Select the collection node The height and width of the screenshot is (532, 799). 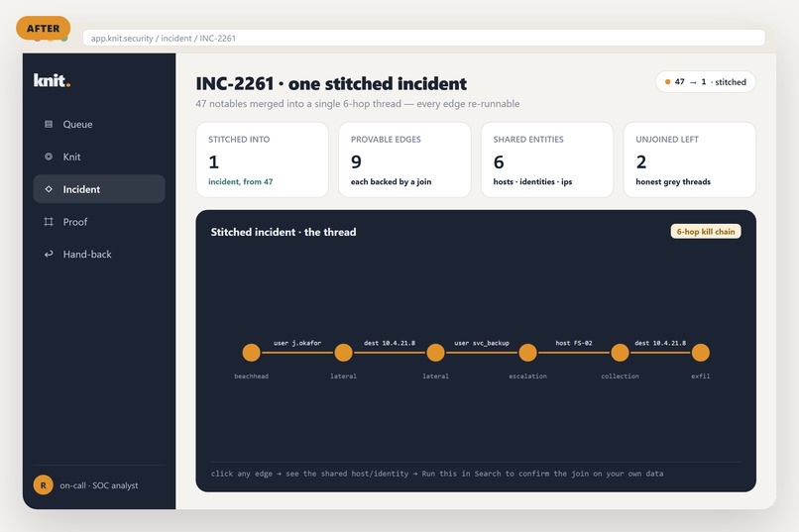click(620, 353)
